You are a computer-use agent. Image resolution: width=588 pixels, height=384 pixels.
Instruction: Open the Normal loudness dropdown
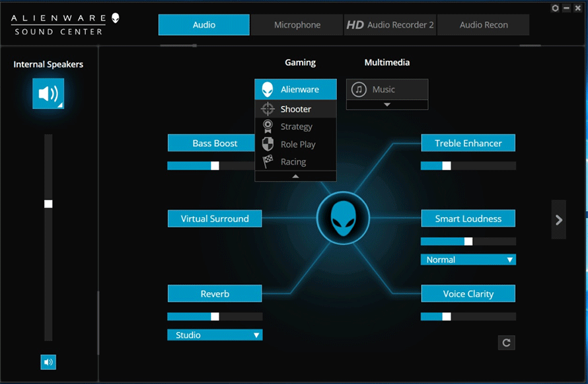[468, 260]
